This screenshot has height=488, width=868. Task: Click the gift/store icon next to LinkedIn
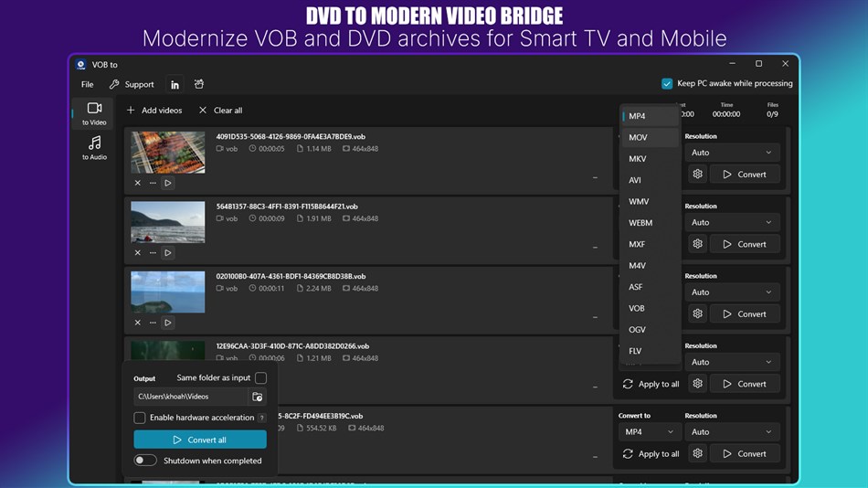(199, 84)
